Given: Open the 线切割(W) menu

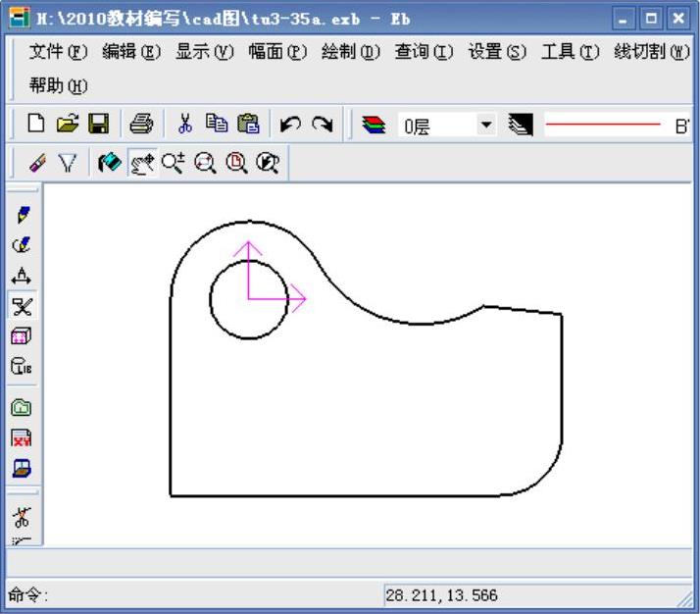Looking at the screenshot, I should pyautogui.click(x=651, y=51).
